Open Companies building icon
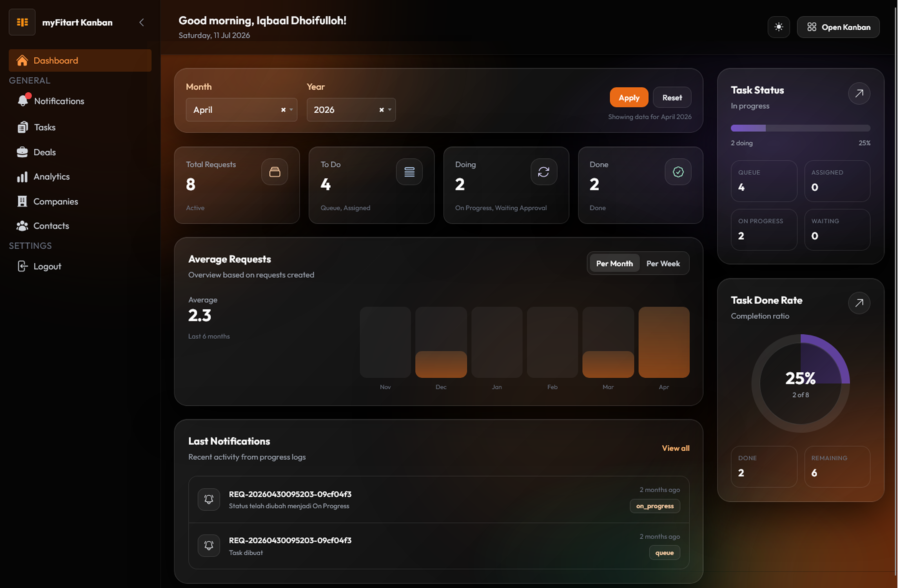898x588 pixels. tap(22, 202)
